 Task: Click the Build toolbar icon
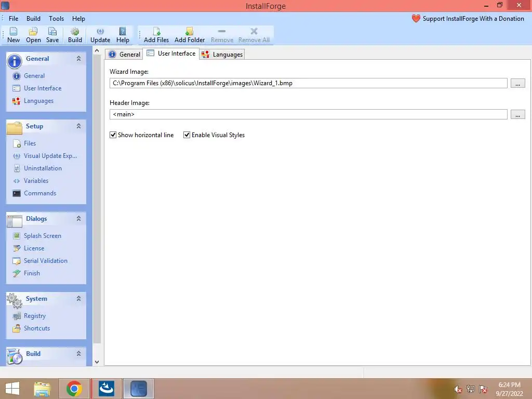[x=75, y=35]
